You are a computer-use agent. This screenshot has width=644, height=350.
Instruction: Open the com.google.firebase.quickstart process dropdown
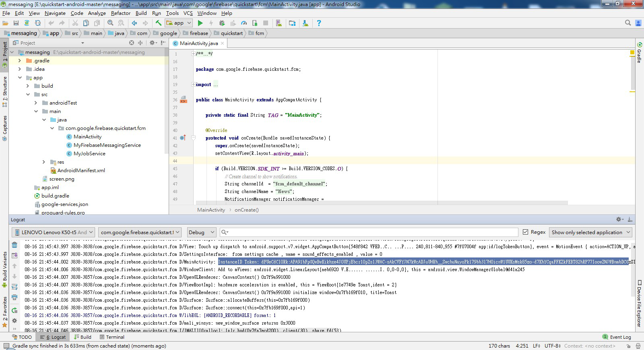tap(140, 232)
